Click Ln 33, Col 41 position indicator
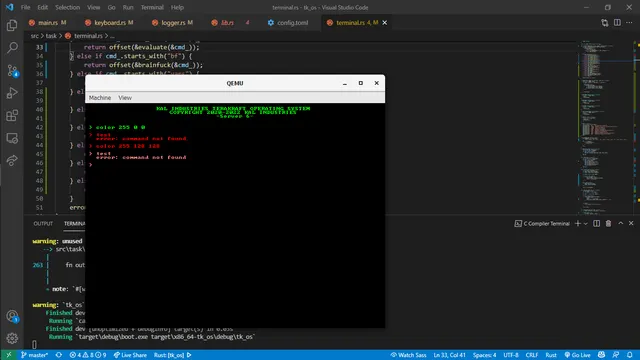The image size is (640, 360). click(449, 355)
